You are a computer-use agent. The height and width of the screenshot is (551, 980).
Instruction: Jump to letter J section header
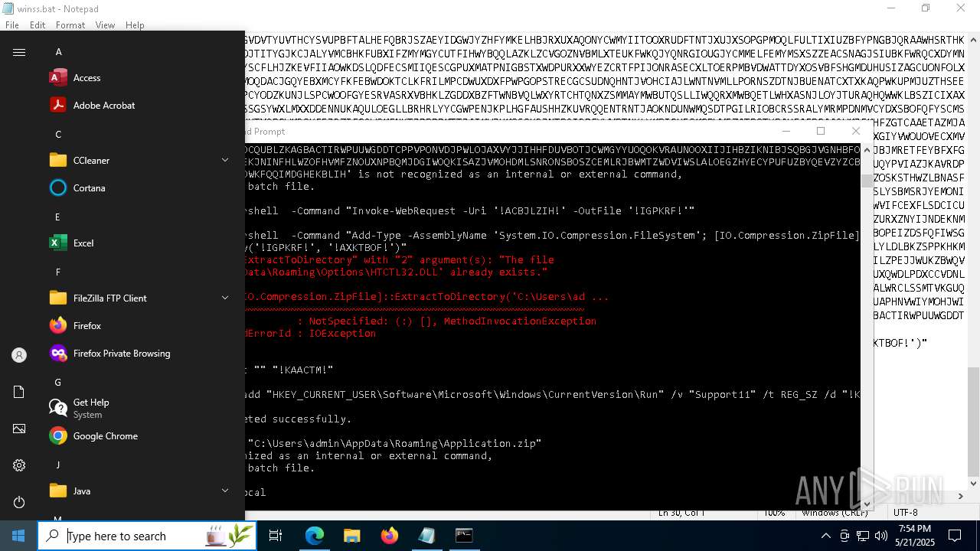coord(57,465)
